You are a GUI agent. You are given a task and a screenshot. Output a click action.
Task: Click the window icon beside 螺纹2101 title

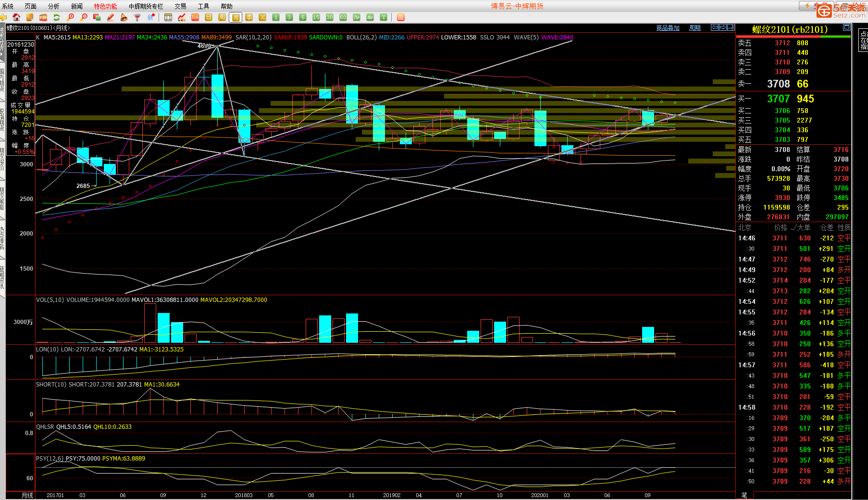pyautogui.click(x=846, y=28)
